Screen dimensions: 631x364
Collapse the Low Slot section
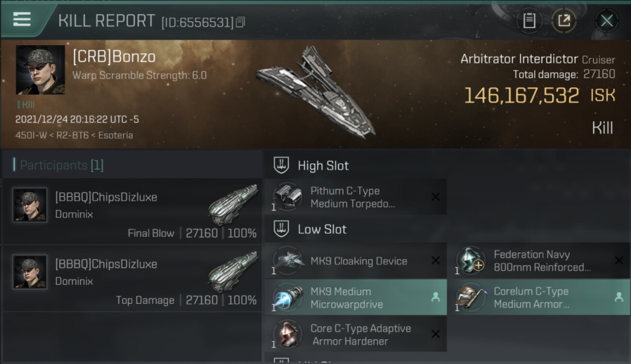[x=322, y=229]
